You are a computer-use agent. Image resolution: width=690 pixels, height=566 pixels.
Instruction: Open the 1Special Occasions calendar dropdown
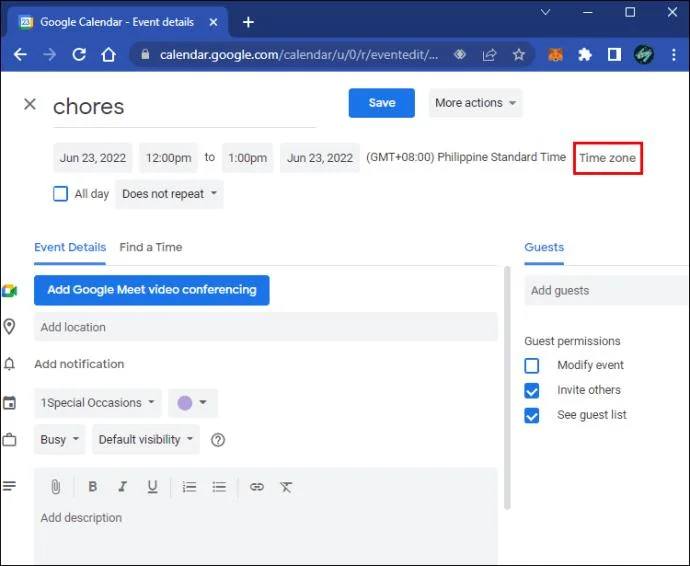coord(98,403)
